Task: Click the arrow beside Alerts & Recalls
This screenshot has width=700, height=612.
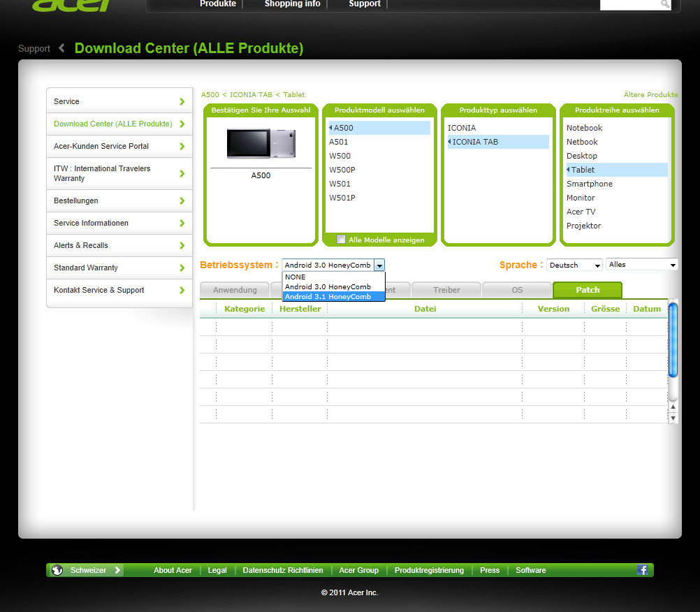Action: click(182, 245)
